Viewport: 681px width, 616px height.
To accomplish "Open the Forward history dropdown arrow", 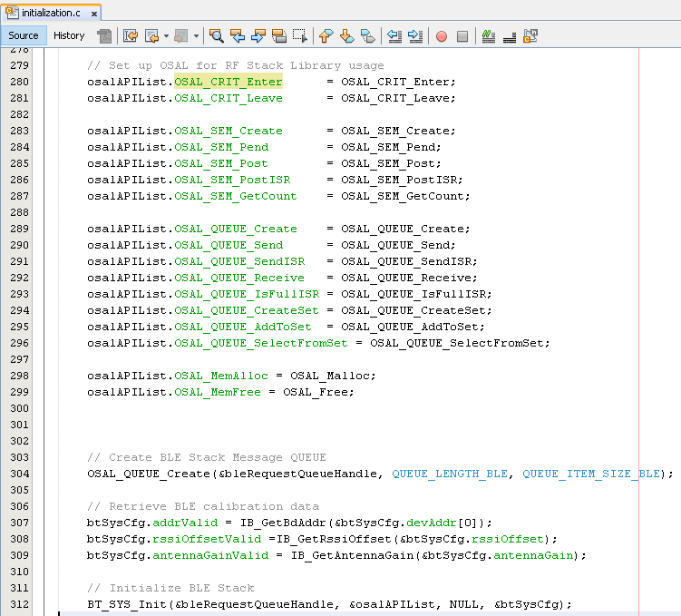I will (x=196, y=36).
